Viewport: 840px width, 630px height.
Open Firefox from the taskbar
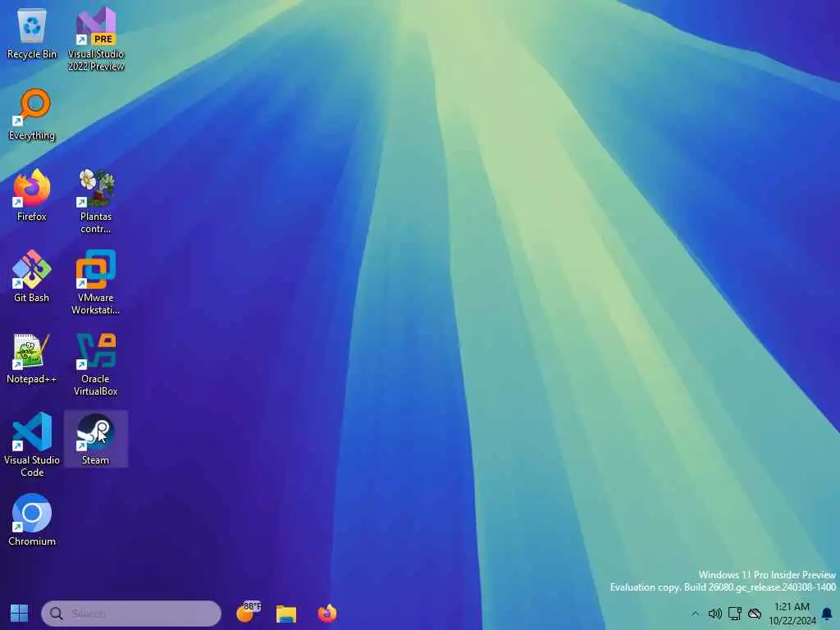327,614
